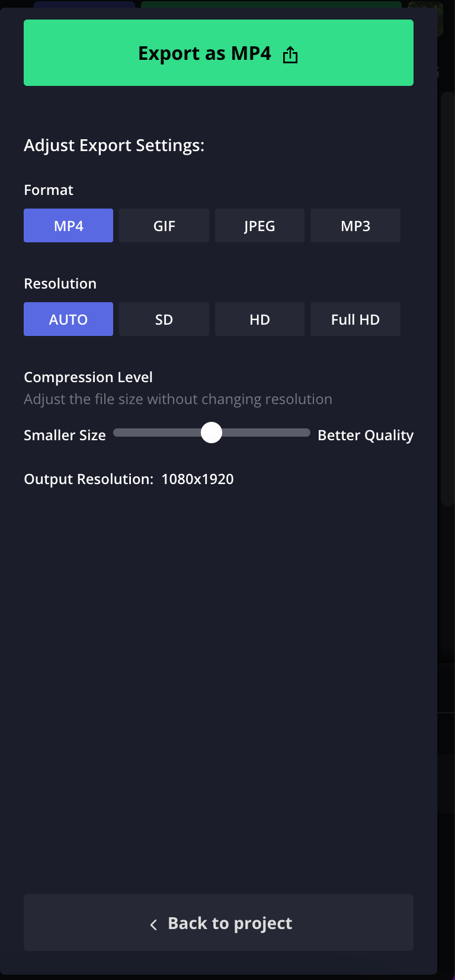Click the Compression Level slider handle
The image size is (455, 980).
point(212,433)
